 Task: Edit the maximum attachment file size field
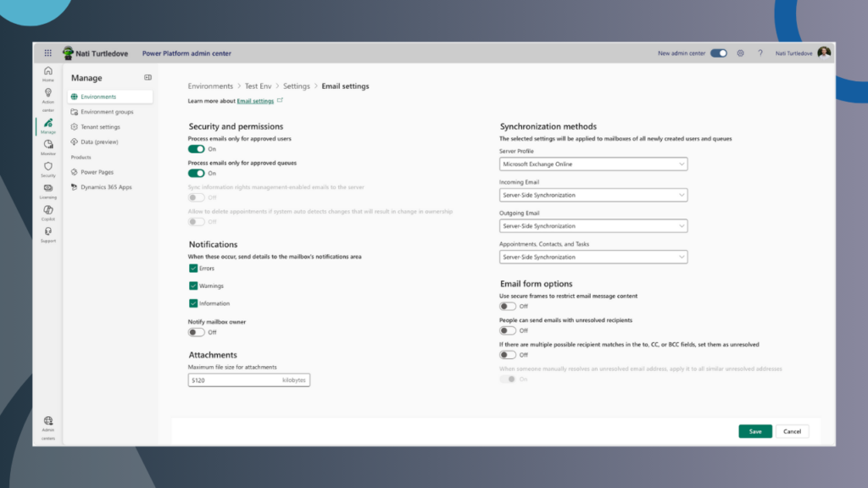click(246, 380)
